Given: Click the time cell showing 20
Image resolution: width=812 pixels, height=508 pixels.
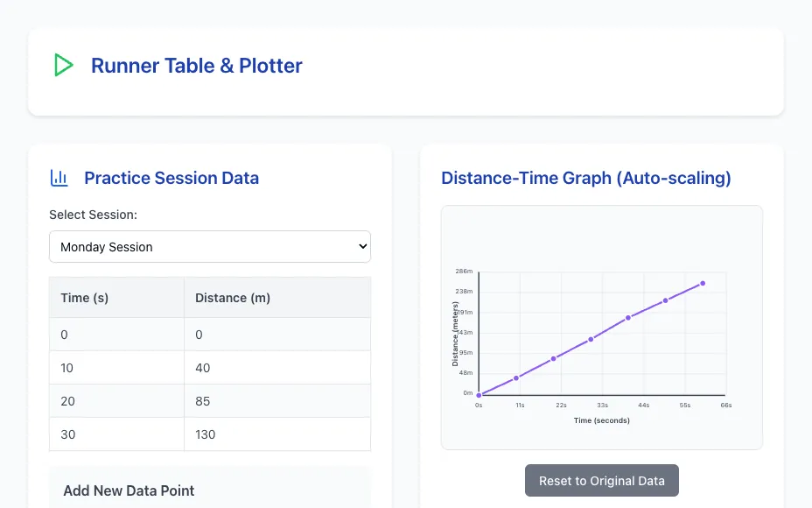Looking at the screenshot, I should (116, 401).
